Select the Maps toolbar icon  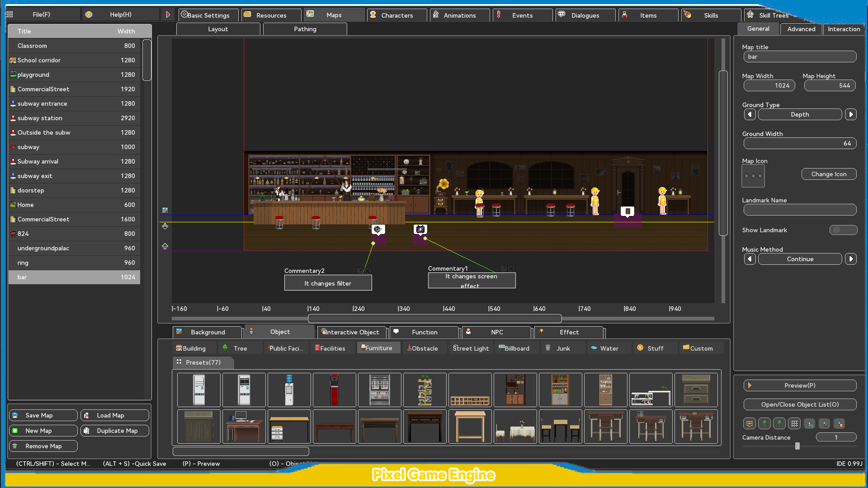pos(310,14)
